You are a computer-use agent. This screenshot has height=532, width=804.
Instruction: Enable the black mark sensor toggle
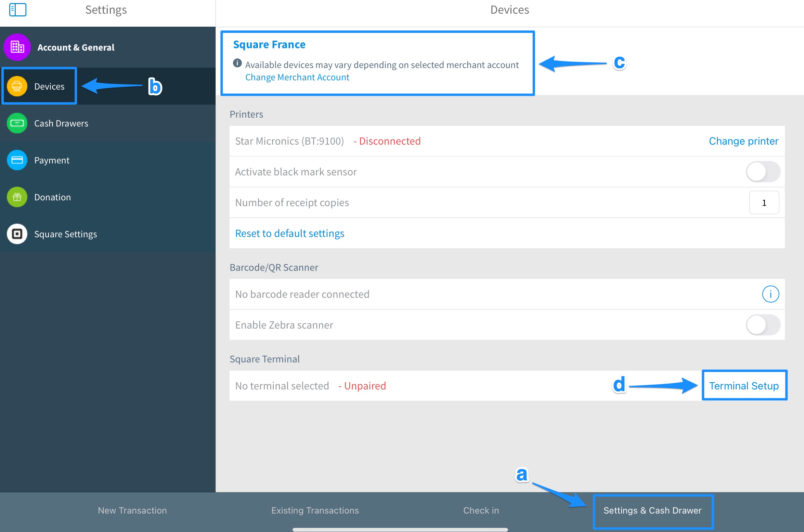[x=763, y=172]
